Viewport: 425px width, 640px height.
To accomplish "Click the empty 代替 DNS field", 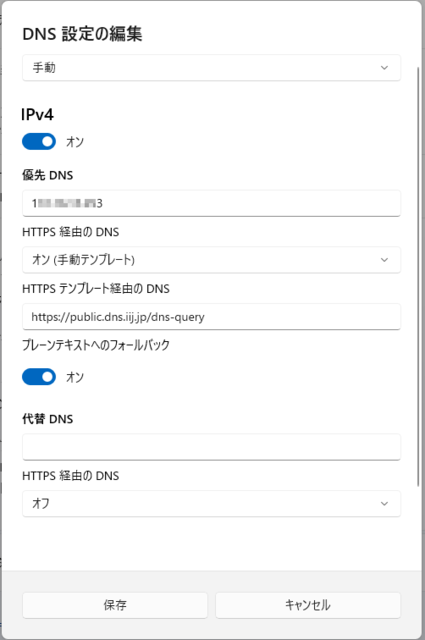I will pos(211,447).
